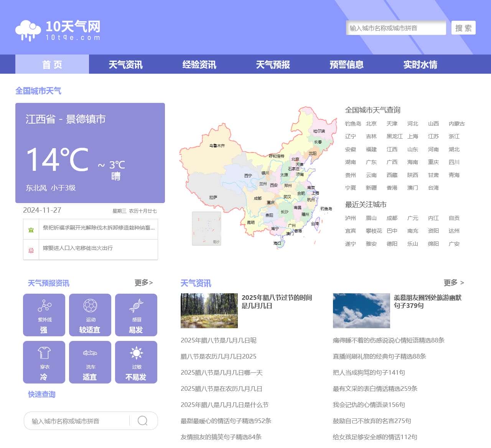Screen dimensions: 491x448
Task: Open the 感冒 index tile
Action: 136,315
